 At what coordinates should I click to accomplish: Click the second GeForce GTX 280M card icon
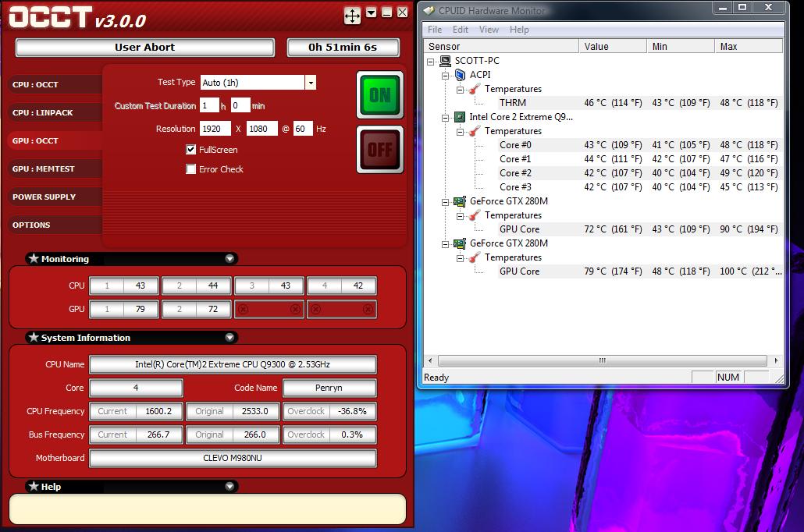pos(460,243)
